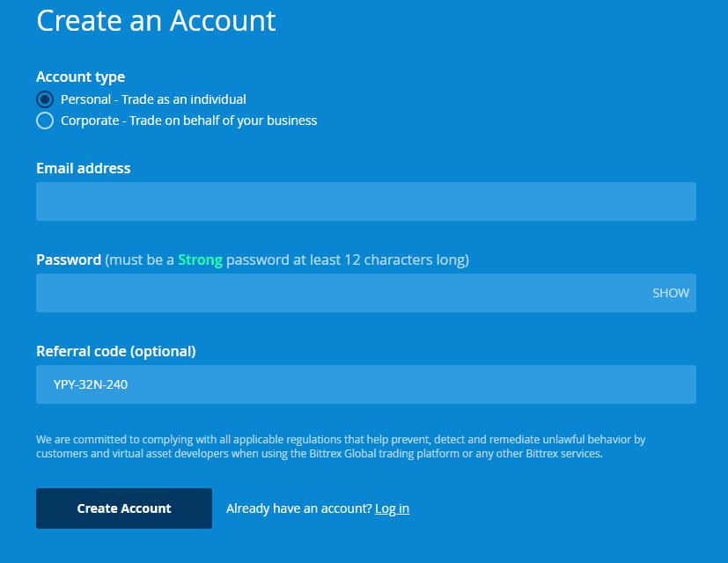
Task: Click the 'Referral code (optional)' label
Action: [116, 351]
